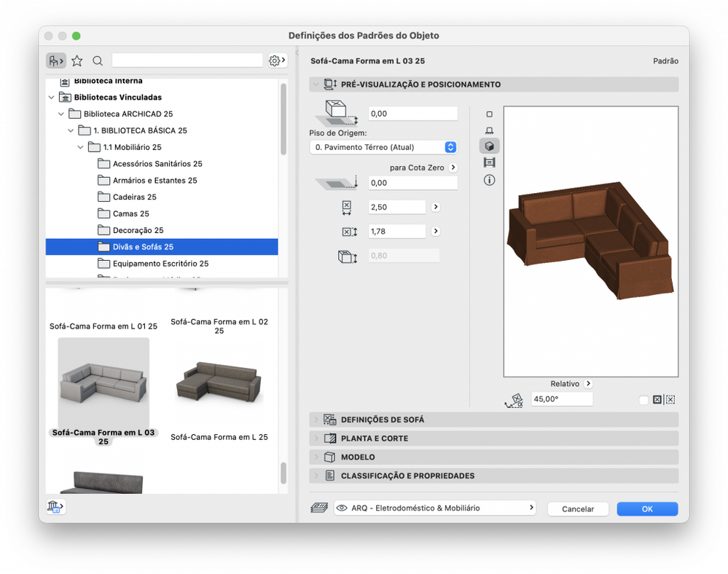Show the side elevation preview icon
The image size is (728, 574).
click(489, 130)
